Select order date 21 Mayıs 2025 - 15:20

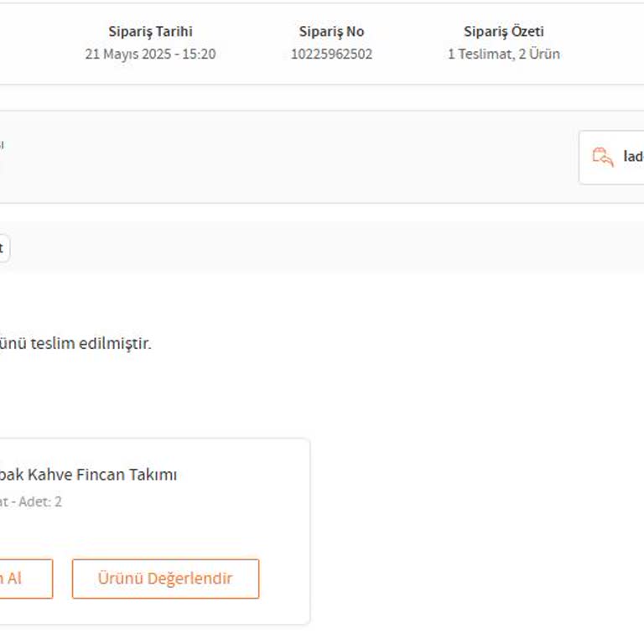click(x=150, y=55)
